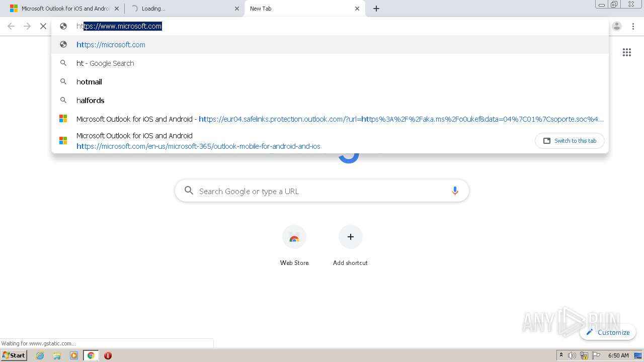Viewport: 644px width, 362px height.
Task: Open Windows Explorer folder in taskbar
Action: 57,355
